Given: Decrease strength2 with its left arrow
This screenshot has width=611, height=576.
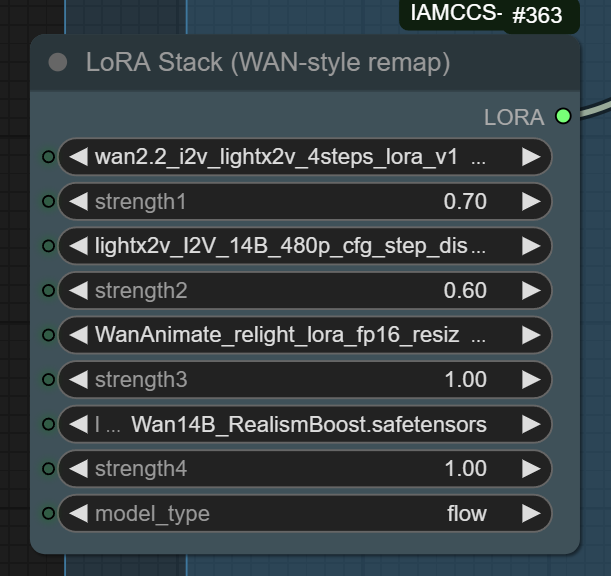Looking at the screenshot, I should tap(76, 291).
